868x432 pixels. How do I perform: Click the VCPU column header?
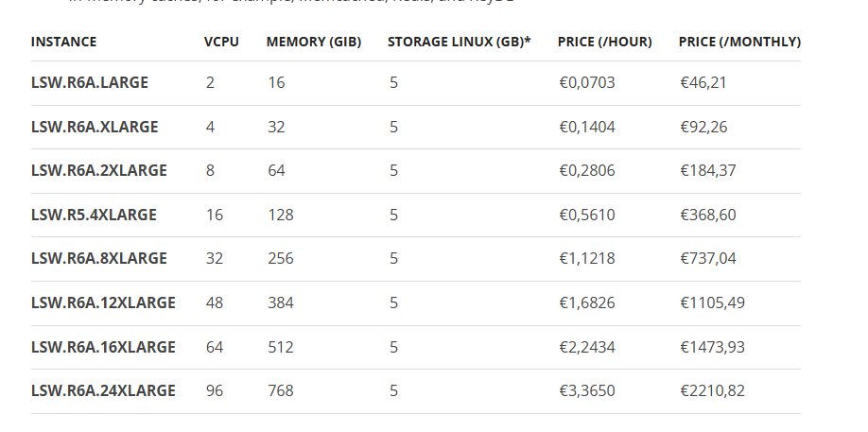click(221, 42)
